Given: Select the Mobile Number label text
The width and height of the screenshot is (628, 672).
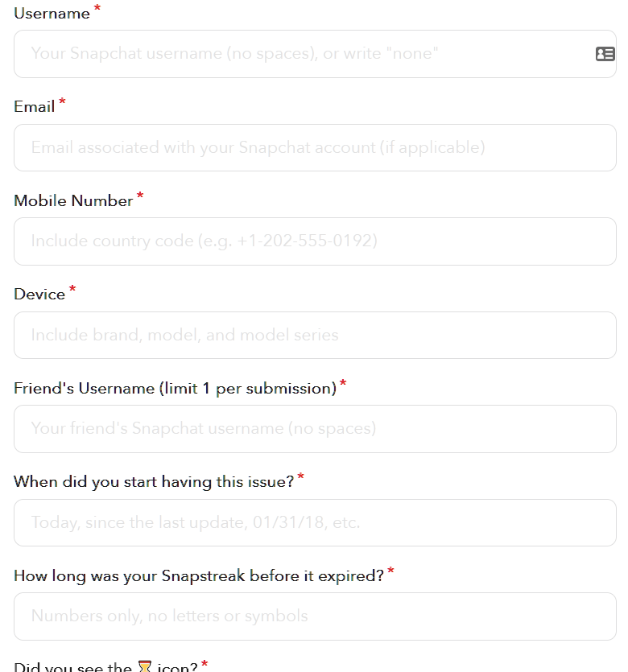Looking at the screenshot, I should click(73, 200).
